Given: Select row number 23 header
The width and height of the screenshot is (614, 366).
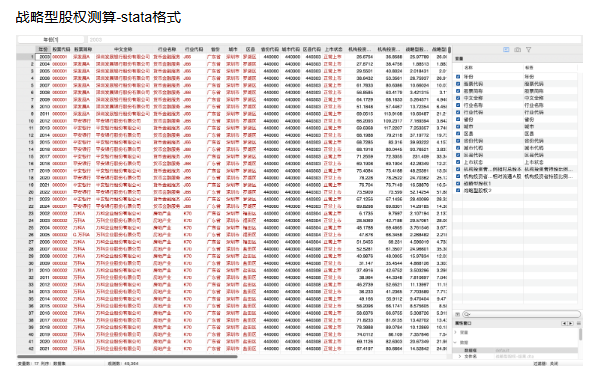Looking at the screenshot, I should (x=26, y=213).
